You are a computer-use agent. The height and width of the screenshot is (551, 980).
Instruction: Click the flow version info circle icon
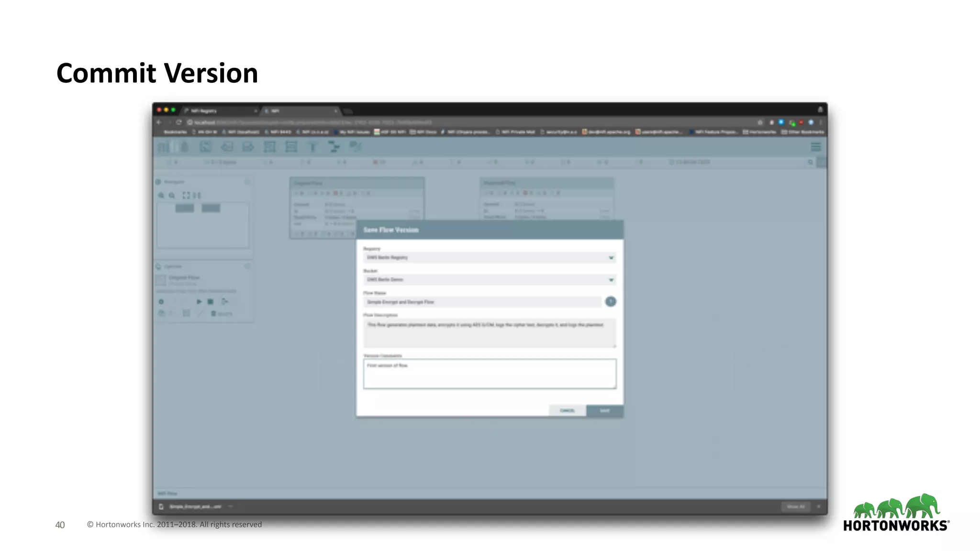[x=611, y=302]
